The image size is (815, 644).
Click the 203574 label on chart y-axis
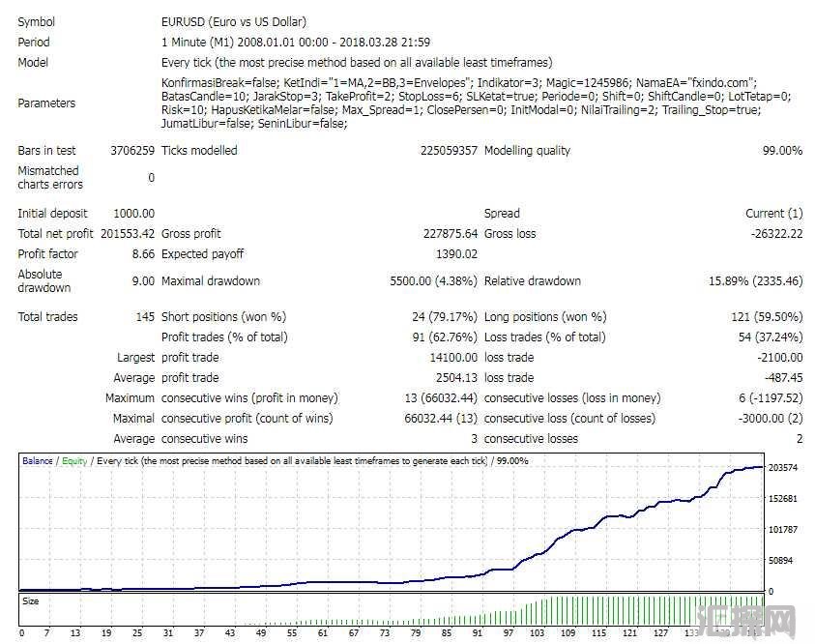click(783, 468)
